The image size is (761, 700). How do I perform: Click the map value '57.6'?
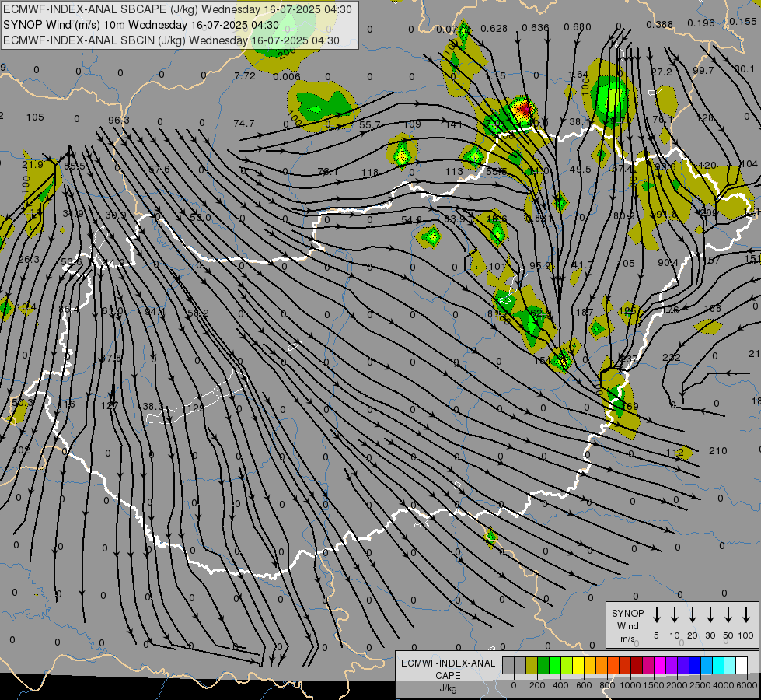159,169
